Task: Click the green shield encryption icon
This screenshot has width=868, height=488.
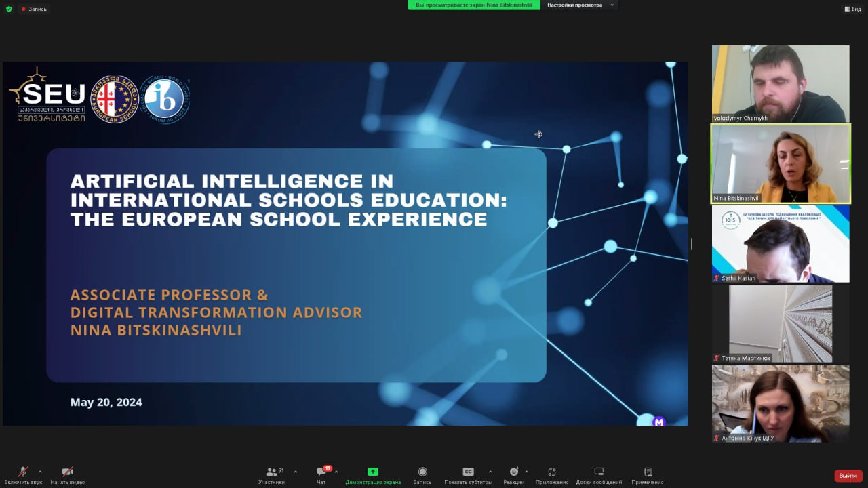Action: pyautogui.click(x=9, y=9)
